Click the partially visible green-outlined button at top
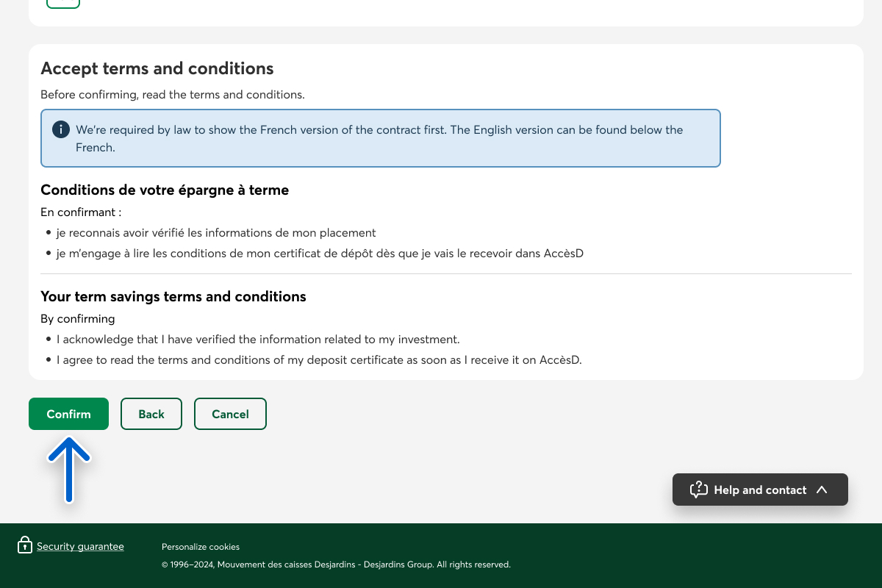Screen dimensions: 882x588 pyautogui.click(x=63, y=3)
